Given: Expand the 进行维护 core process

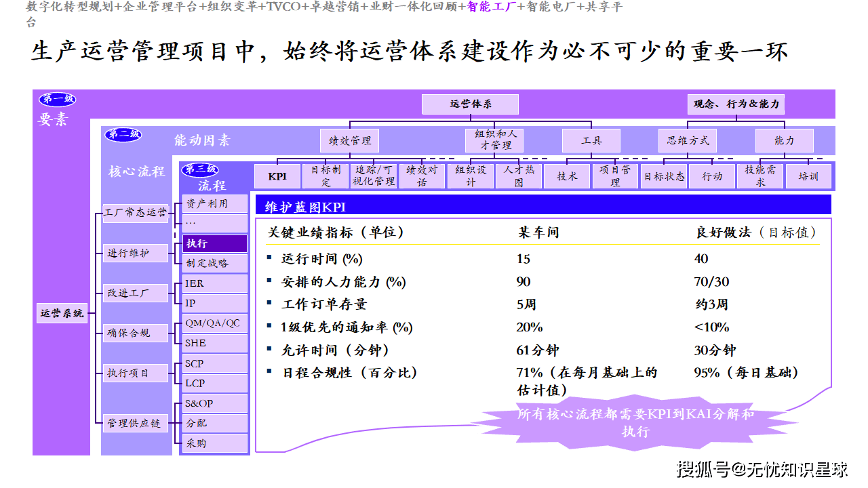Looking at the screenshot, I should coord(136,253).
